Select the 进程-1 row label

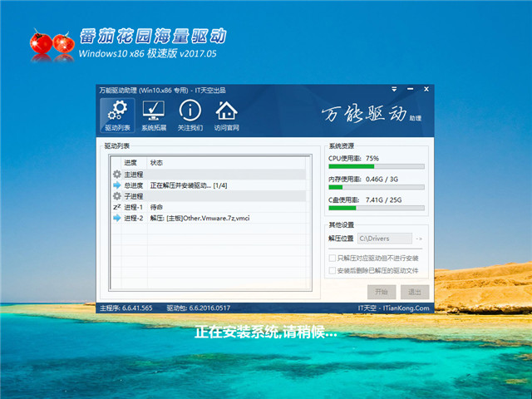pos(133,207)
